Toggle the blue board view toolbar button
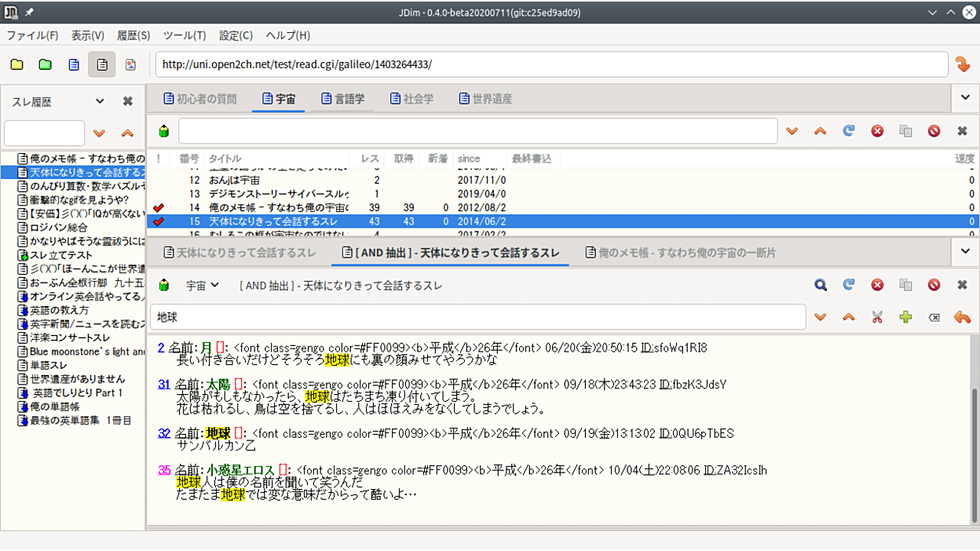The image size is (980, 551). [74, 64]
